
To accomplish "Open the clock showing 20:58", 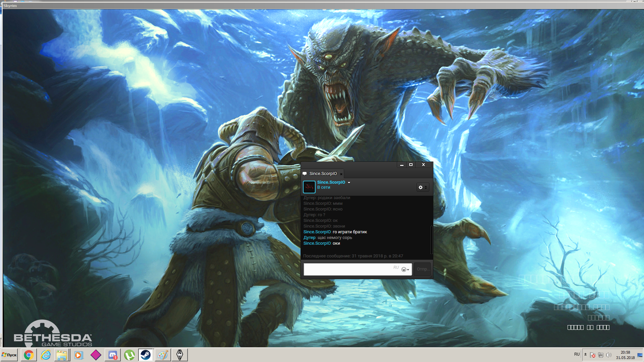I will click(x=625, y=355).
